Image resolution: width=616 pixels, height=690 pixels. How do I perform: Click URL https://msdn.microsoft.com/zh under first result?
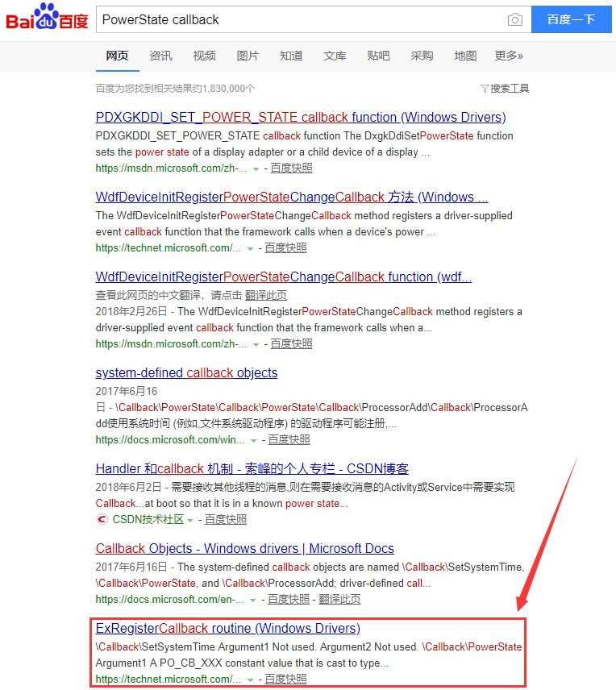tap(171, 168)
